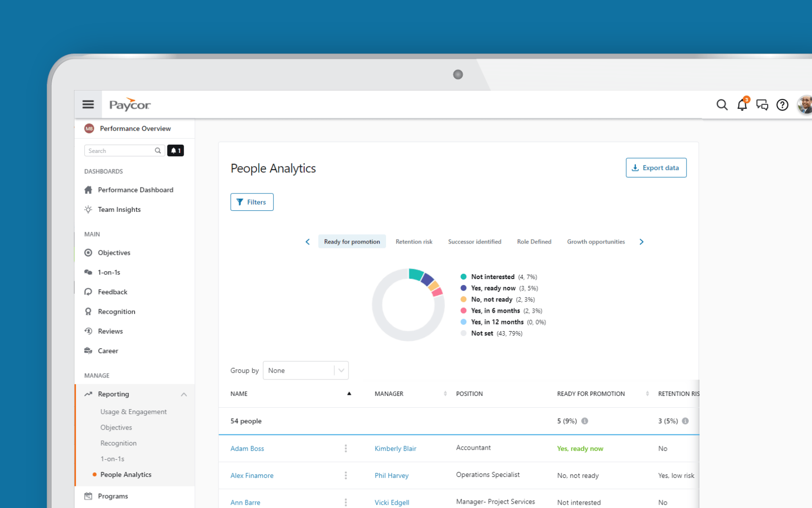Open the notifications bell

point(742,104)
